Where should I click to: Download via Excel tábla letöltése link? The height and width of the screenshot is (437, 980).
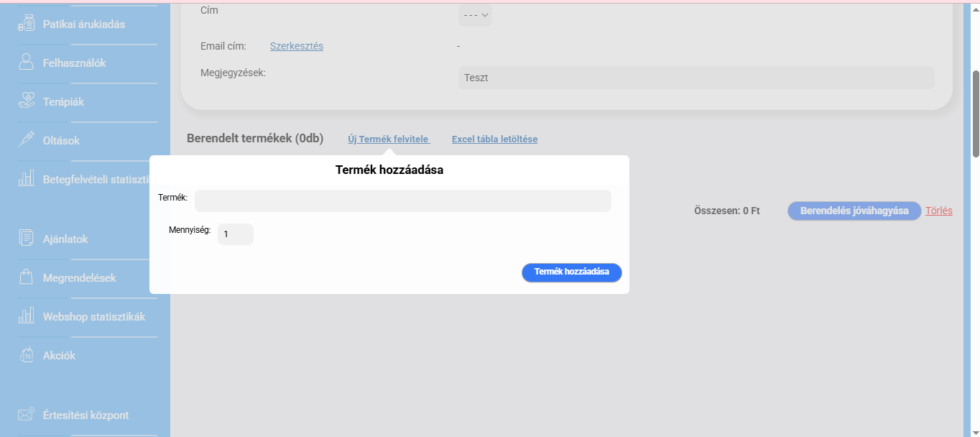point(494,139)
